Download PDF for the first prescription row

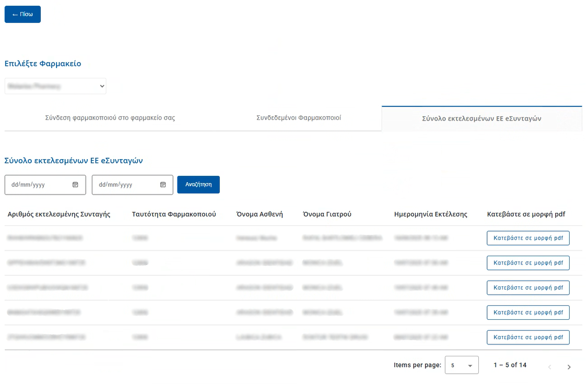[528, 238]
